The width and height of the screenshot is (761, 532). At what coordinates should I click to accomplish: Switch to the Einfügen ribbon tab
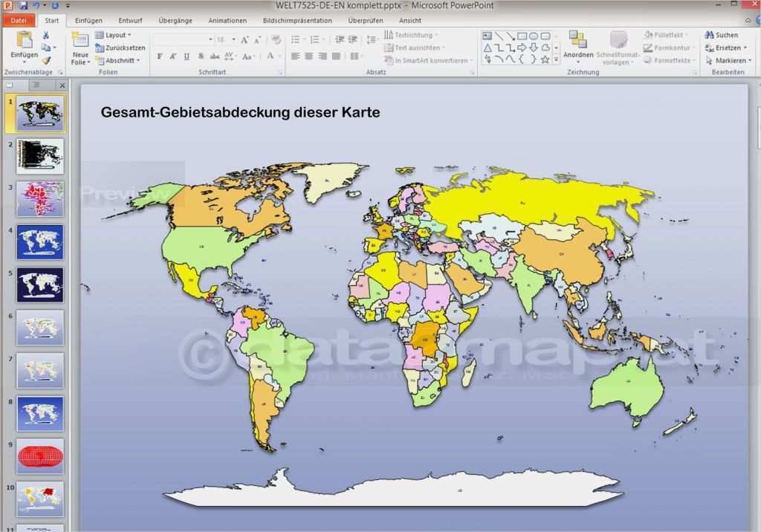click(88, 20)
